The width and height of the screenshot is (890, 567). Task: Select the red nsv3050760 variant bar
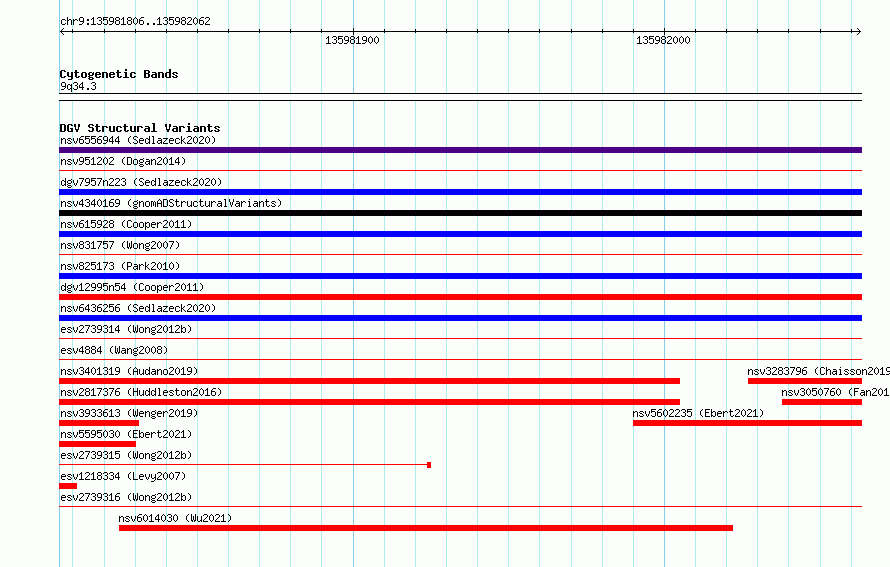click(x=822, y=402)
